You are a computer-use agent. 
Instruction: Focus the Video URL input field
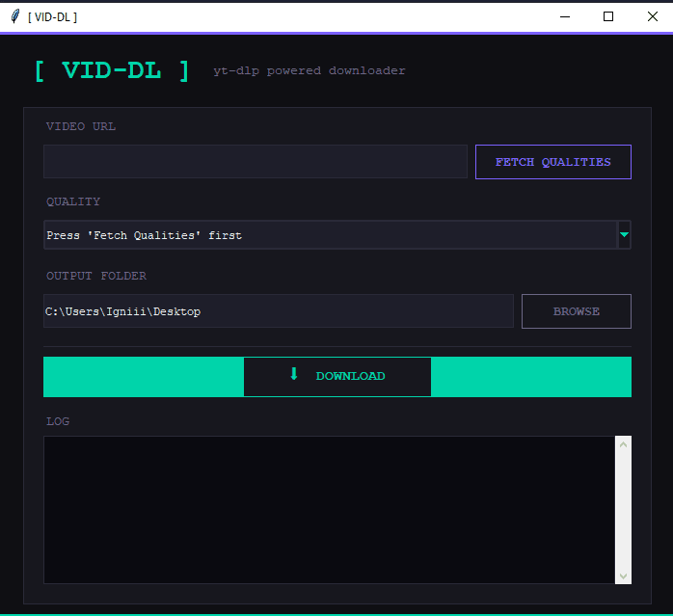coord(255,161)
